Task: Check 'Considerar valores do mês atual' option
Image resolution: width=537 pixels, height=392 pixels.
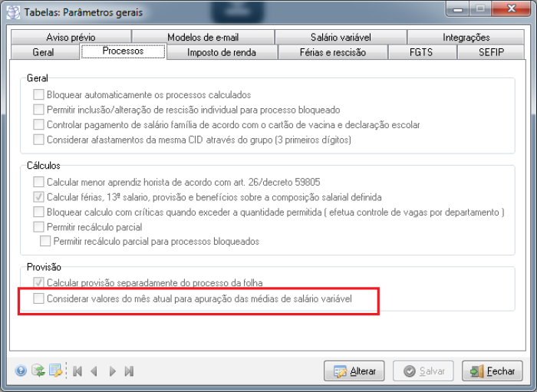Action: coord(38,298)
